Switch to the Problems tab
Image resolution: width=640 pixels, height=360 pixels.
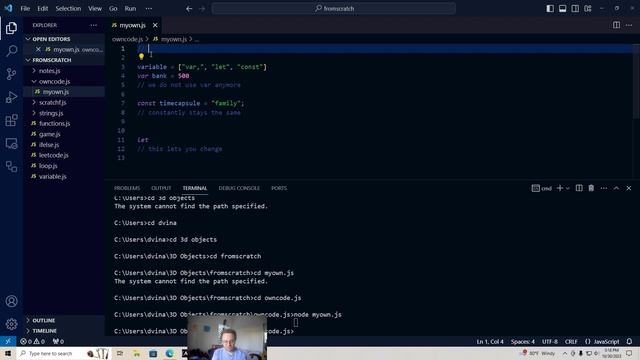coord(127,188)
